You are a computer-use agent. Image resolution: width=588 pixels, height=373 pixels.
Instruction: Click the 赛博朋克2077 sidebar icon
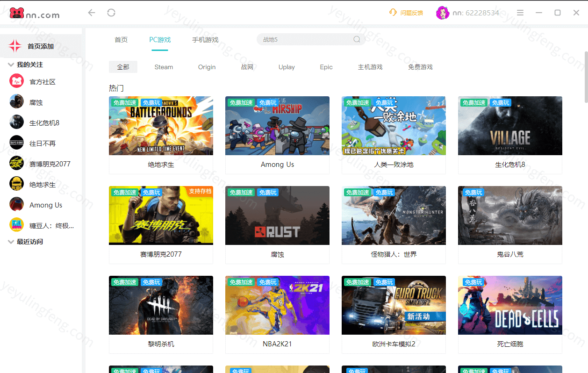[17, 164]
